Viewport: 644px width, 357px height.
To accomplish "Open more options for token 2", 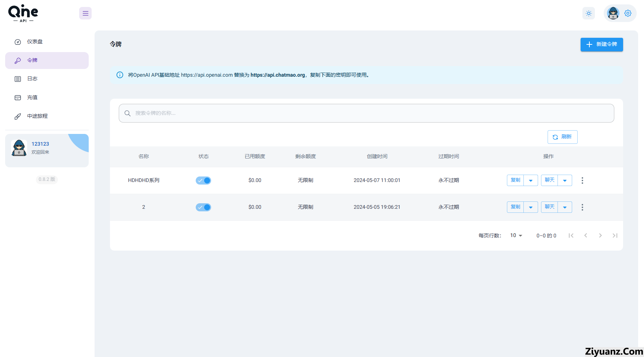I will pos(582,207).
